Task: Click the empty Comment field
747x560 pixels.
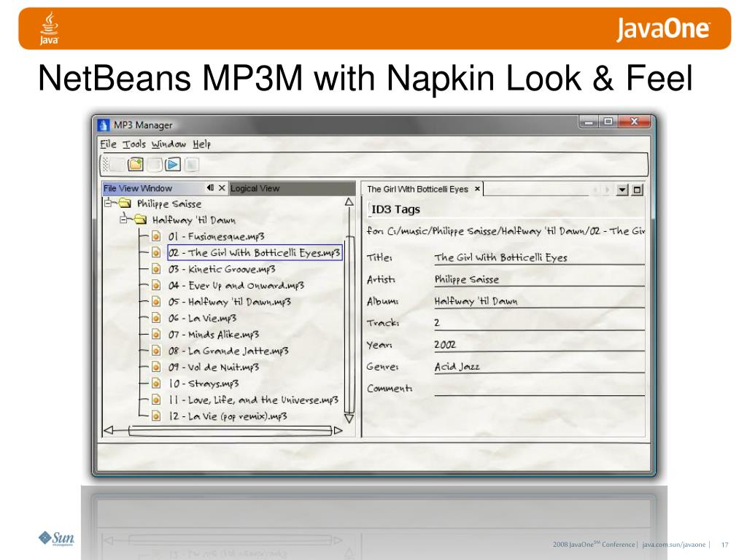Action: coord(539,389)
